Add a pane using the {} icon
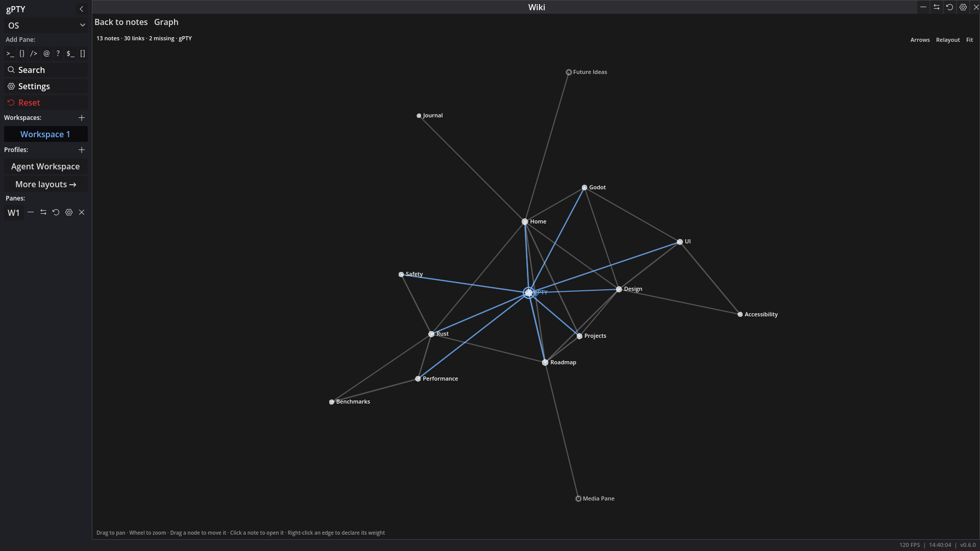The image size is (980, 551). pyautogui.click(x=22, y=54)
